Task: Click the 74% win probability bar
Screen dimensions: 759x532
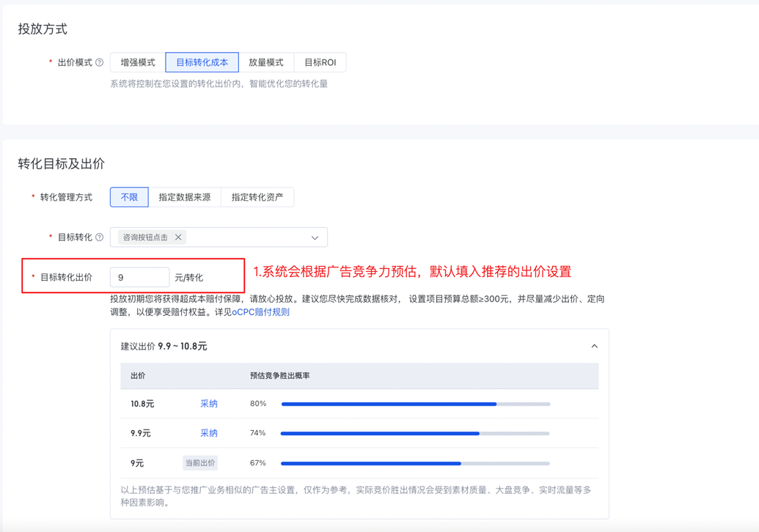Action: 415,433
